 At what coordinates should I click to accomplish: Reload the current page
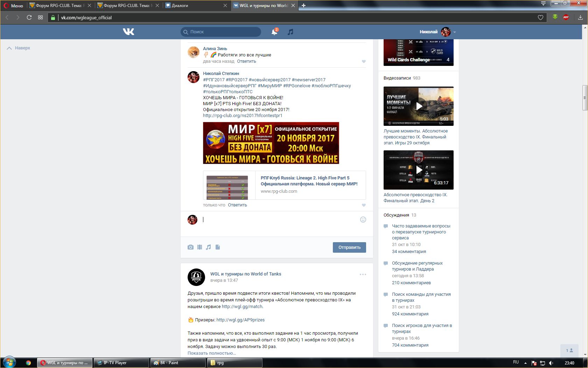click(29, 17)
